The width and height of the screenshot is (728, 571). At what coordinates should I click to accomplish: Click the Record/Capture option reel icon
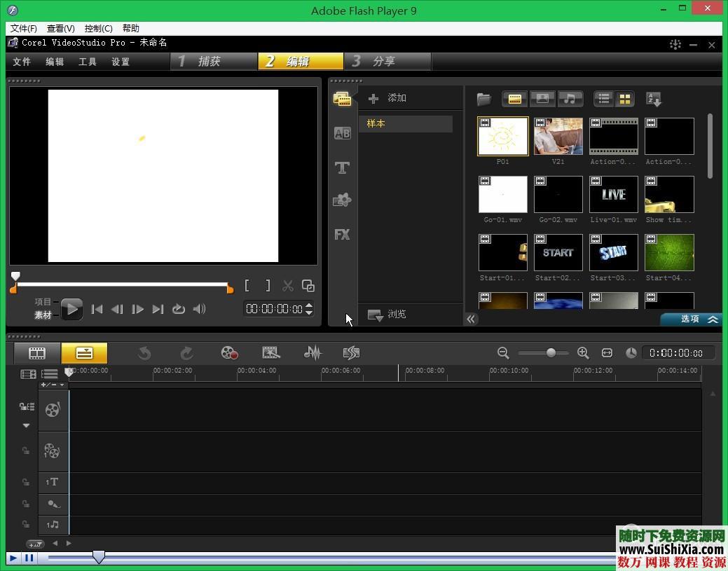tap(229, 353)
